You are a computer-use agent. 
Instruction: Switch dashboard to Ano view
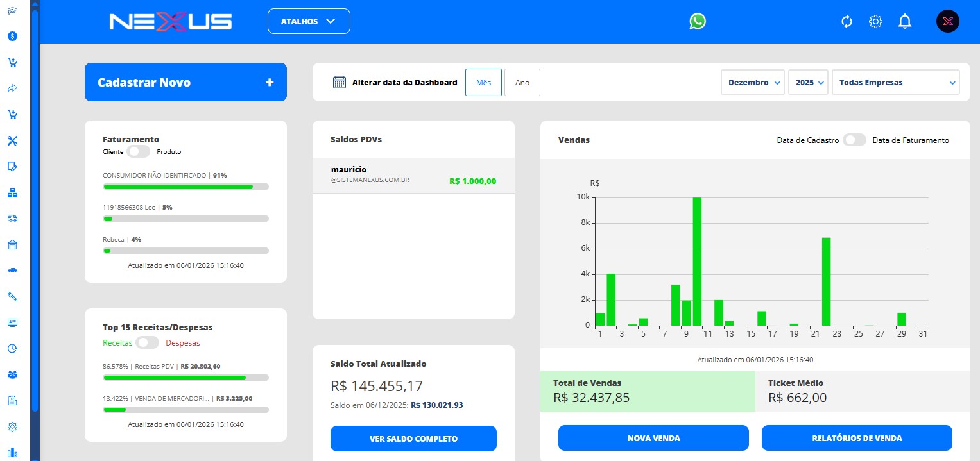522,83
